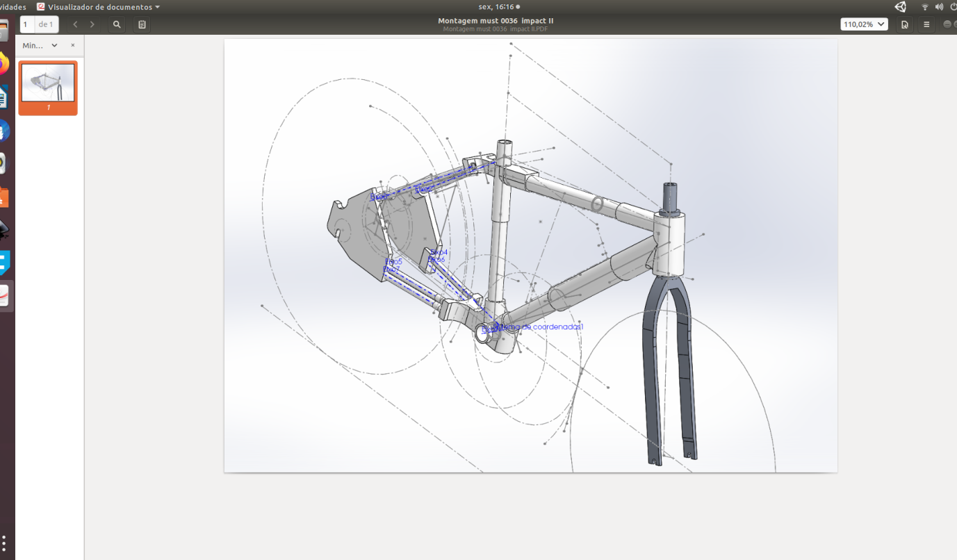Open LibreOffice Writer from the dock
The image size is (957, 560).
3,97
